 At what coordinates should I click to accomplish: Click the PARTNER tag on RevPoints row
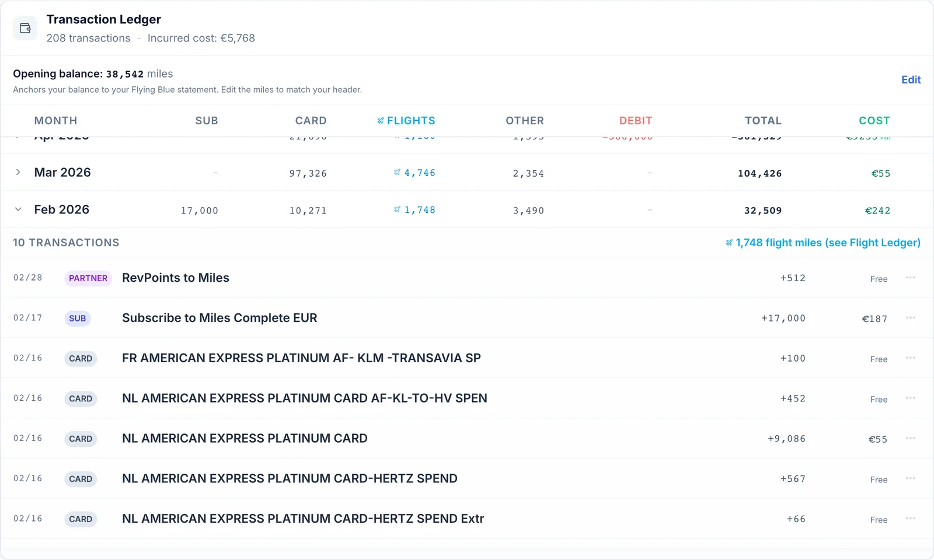point(88,278)
